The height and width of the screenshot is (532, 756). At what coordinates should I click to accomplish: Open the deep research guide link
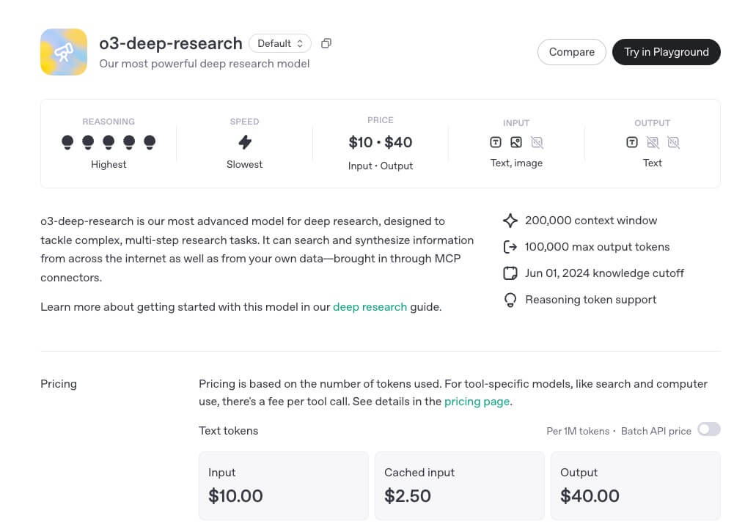(370, 307)
